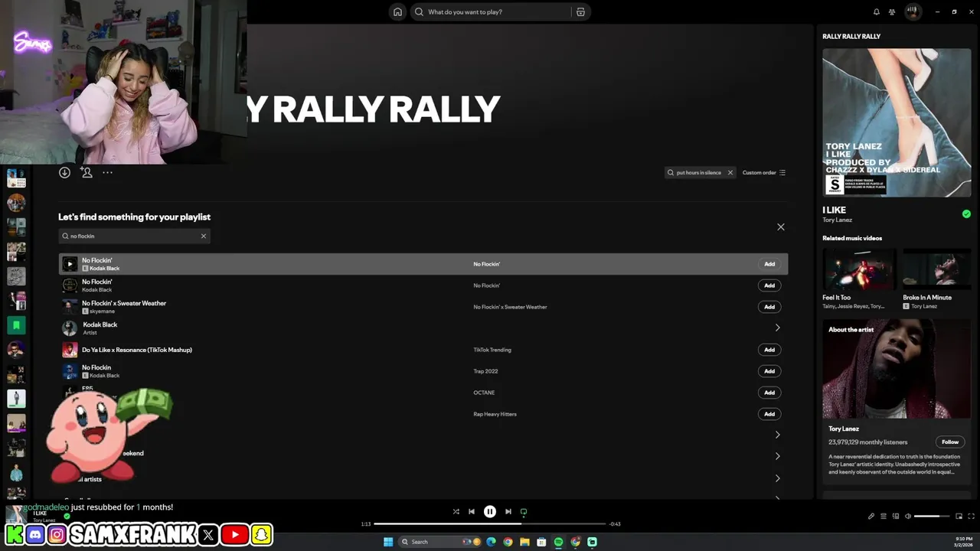Screen dimensions: 980x551
Task: Open Microsoft Edge from taskbar
Action: pyautogui.click(x=491, y=542)
